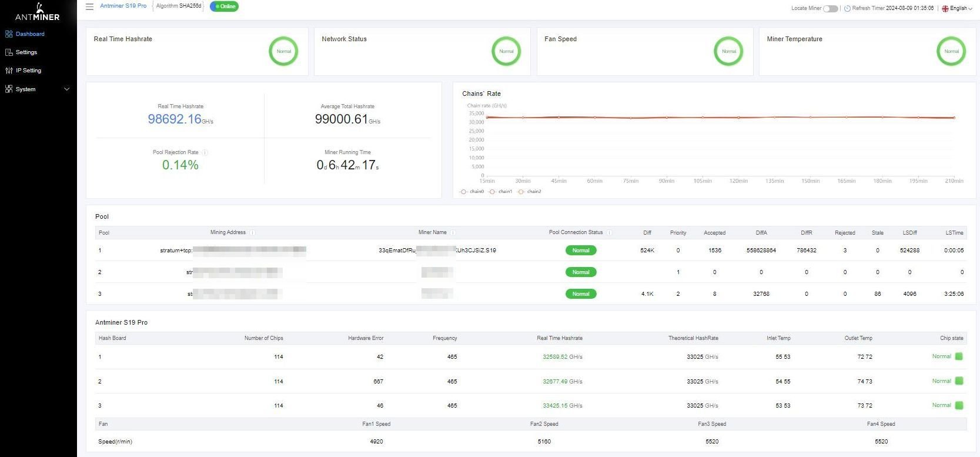Toggle the Locate Miner switch
Viewport: 980px width, 457px height.
pyautogui.click(x=830, y=8)
